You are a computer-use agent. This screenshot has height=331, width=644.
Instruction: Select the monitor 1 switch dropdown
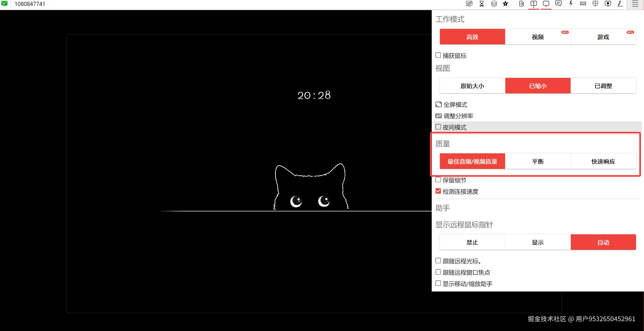point(533,4)
